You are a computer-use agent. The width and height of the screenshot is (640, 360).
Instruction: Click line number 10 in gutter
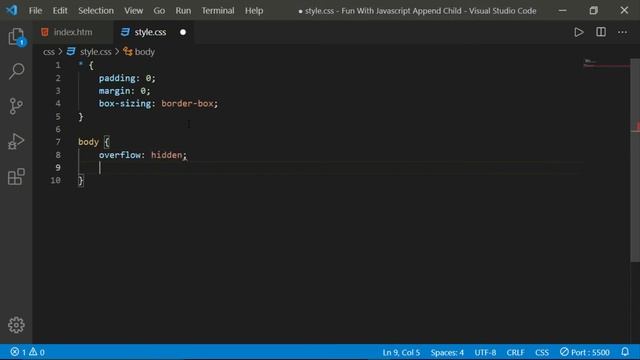click(x=56, y=180)
